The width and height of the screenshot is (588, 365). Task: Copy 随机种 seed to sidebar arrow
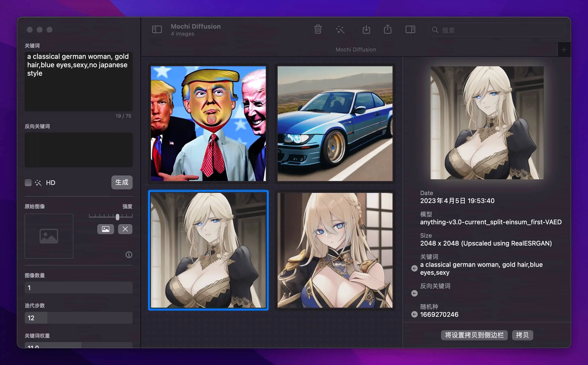(x=414, y=314)
